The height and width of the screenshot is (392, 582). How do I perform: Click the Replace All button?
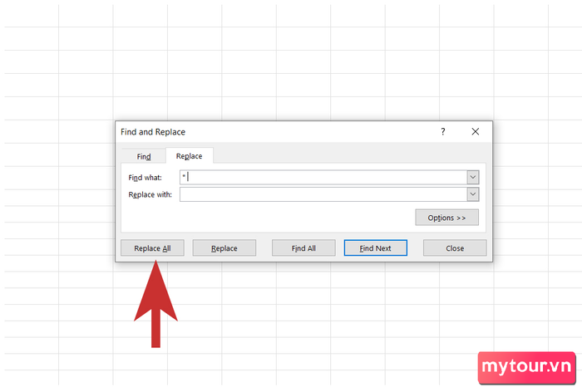(x=152, y=248)
